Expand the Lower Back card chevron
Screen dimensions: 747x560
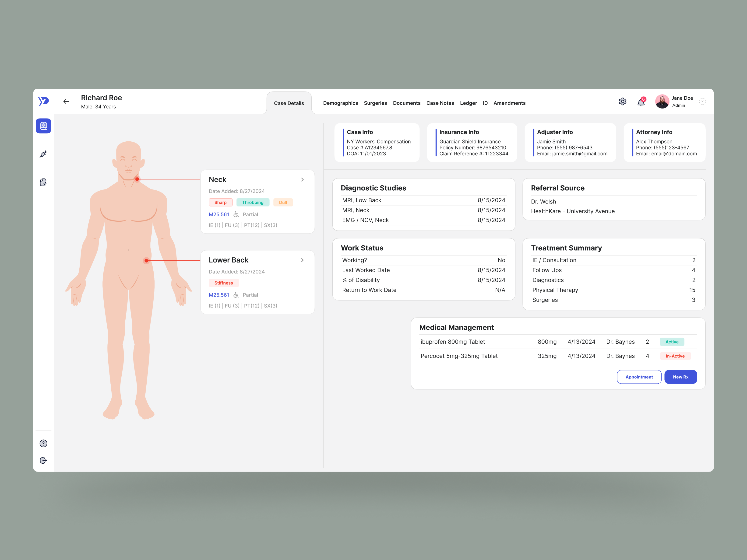click(x=302, y=260)
